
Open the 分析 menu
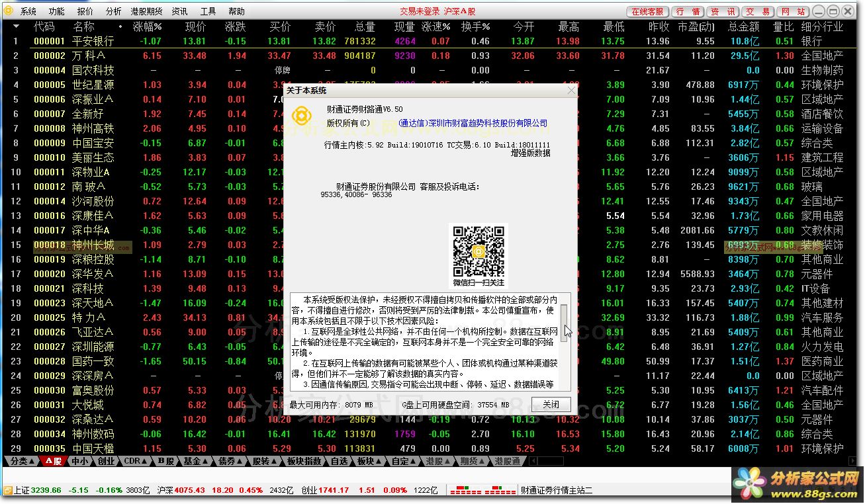point(113,11)
